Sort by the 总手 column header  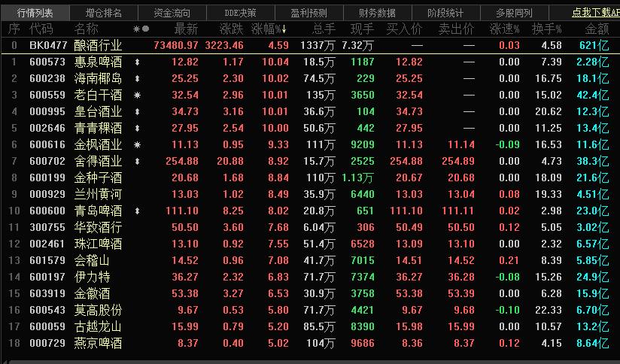[x=324, y=29]
